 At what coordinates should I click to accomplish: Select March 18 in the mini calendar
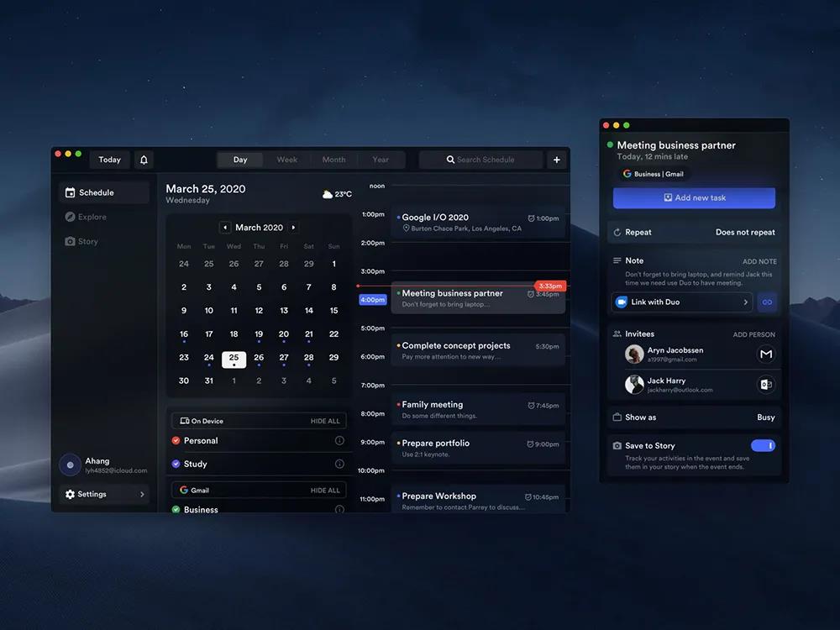(x=234, y=334)
